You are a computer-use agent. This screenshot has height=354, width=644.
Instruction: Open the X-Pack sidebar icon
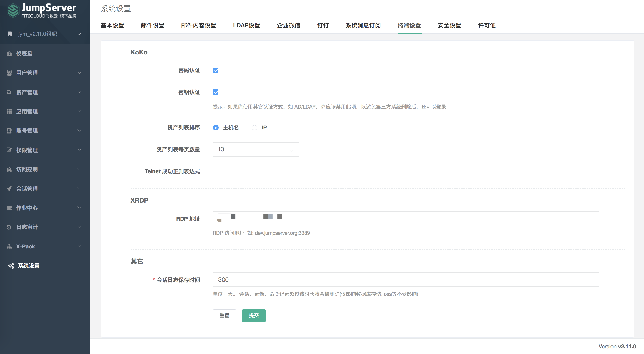9,246
